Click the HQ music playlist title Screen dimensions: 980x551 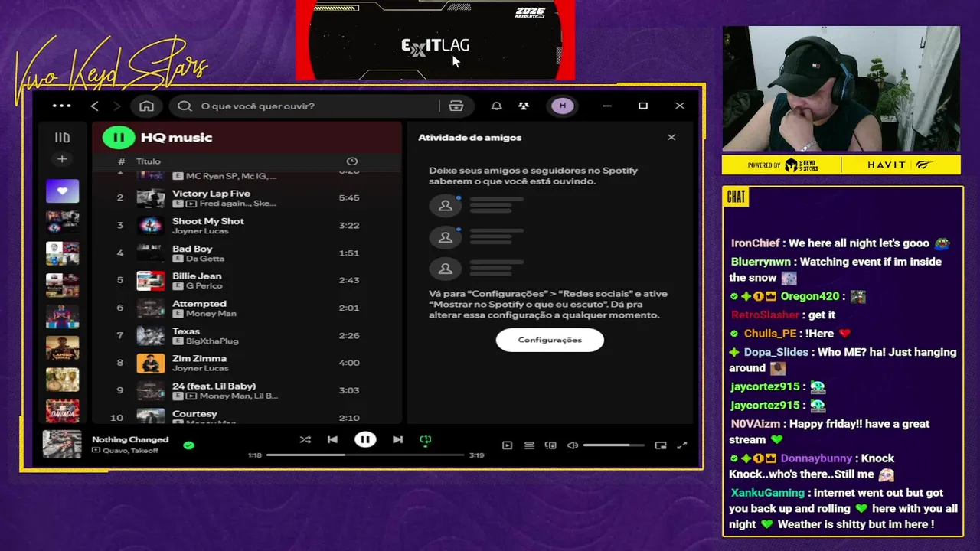[176, 138]
